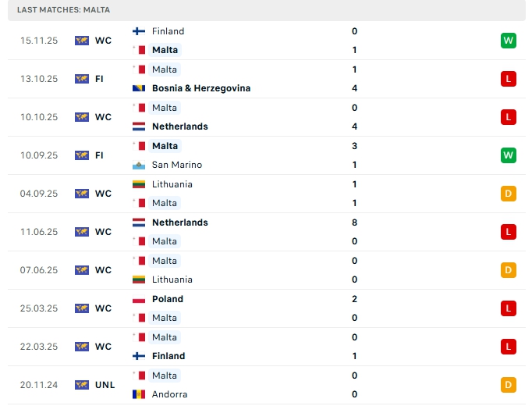Click the 8 score for Netherlands on 11.06.25

355,223
